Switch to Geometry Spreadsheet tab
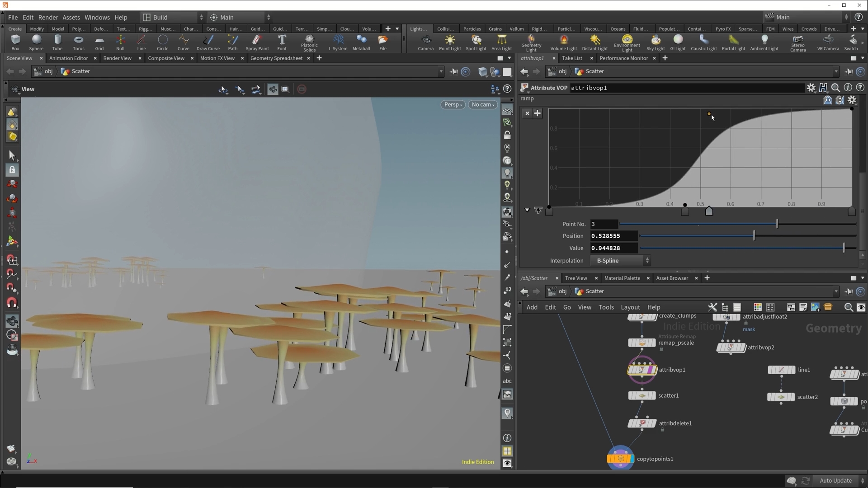The width and height of the screenshot is (868, 488). [x=276, y=58]
